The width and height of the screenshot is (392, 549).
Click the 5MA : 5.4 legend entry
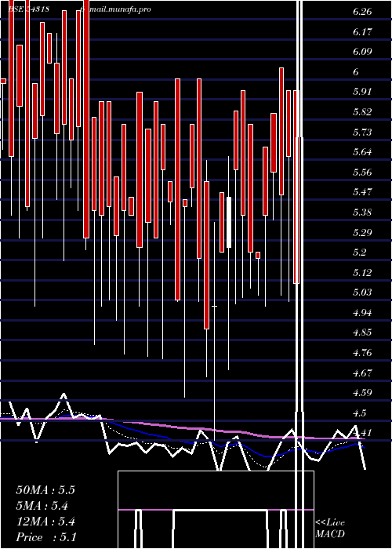point(42,506)
